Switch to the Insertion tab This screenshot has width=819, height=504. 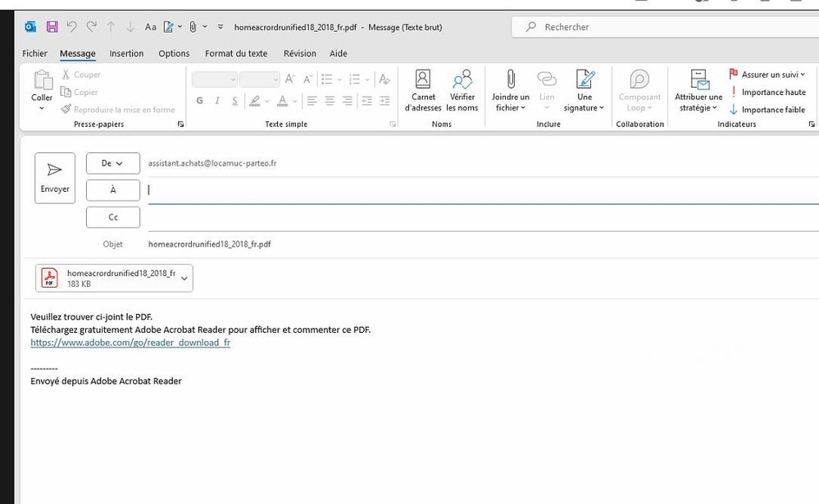tap(126, 53)
